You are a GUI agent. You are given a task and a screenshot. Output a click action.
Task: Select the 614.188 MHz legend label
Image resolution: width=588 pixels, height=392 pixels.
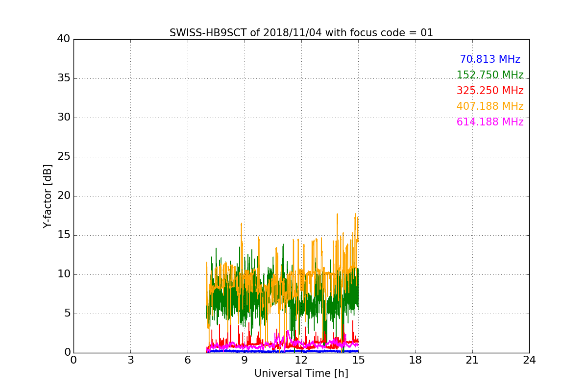[490, 122]
